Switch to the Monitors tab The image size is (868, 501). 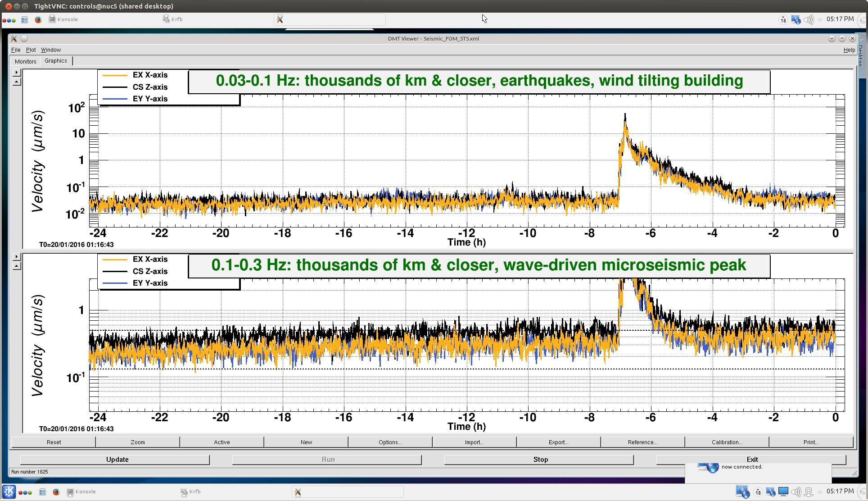tap(25, 61)
